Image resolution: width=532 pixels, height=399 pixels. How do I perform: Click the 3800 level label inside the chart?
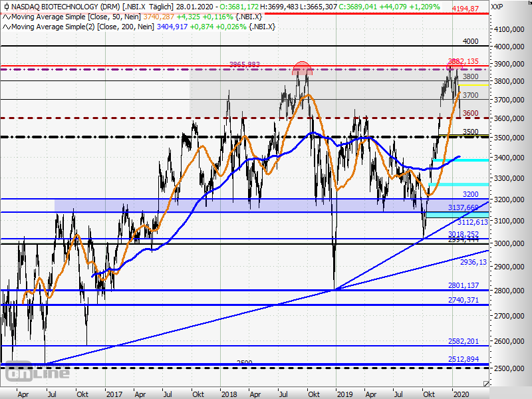pyautogui.click(x=471, y=76)
